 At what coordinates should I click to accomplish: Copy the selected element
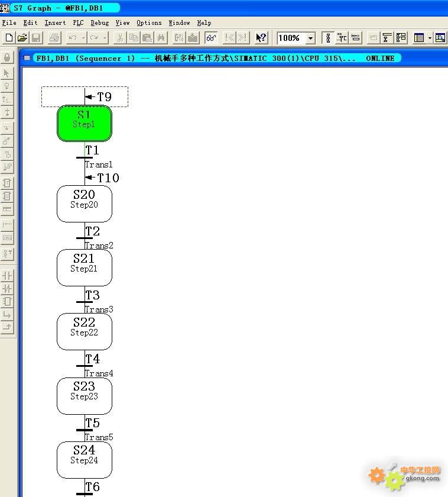point(134,38)
